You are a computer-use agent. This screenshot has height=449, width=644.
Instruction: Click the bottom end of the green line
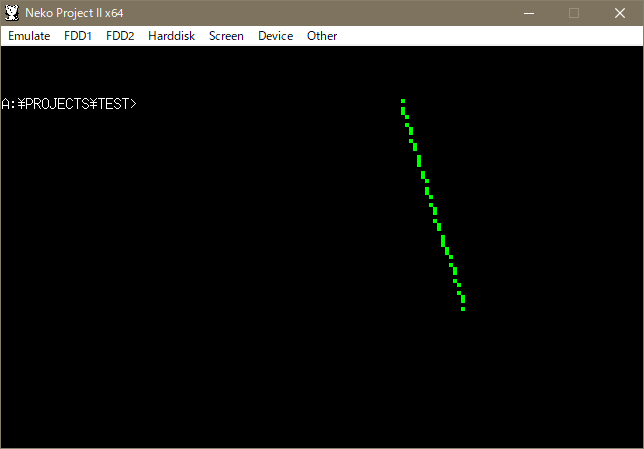coord(463,308)
